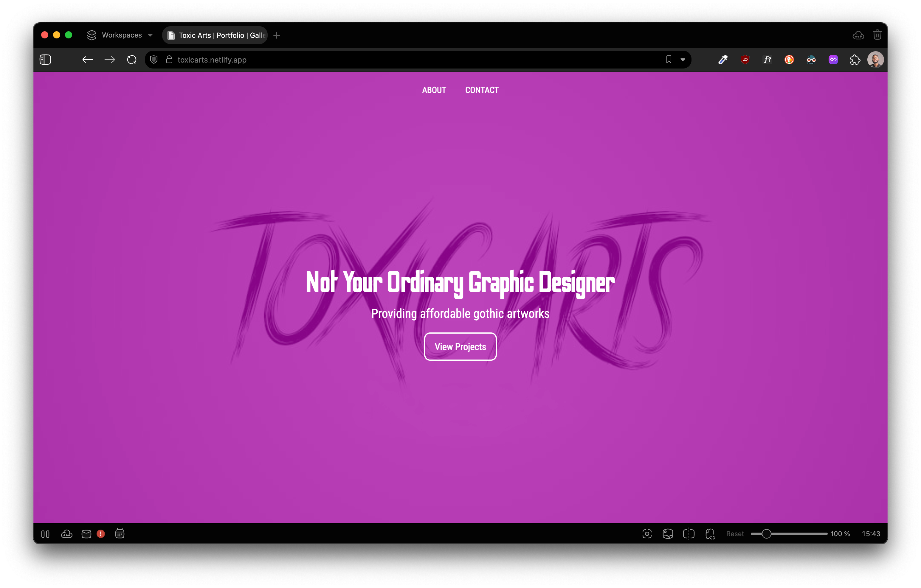Viewport: 921px width, 588px height.
Task: Bookmark this page
Action: [669, 60]
